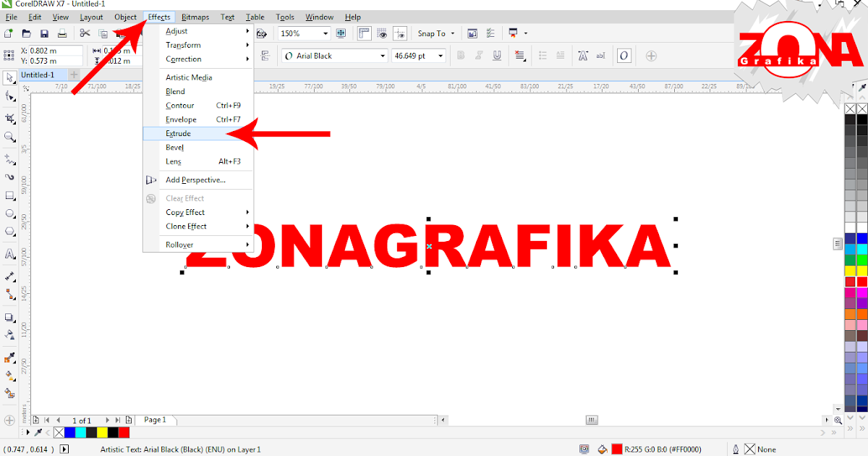Select the Rectangle tool
868x456 pixels.
click(x=10, y=195)
